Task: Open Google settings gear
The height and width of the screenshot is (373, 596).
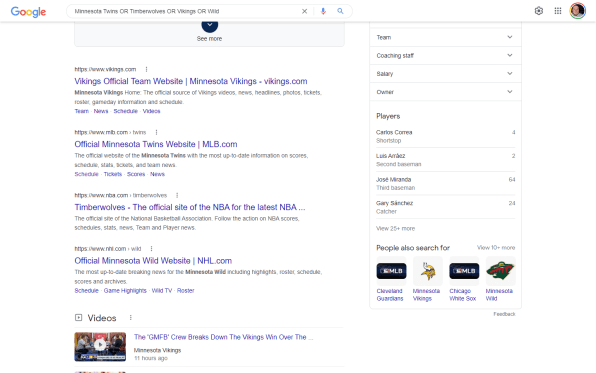Action: click(539, 11)
